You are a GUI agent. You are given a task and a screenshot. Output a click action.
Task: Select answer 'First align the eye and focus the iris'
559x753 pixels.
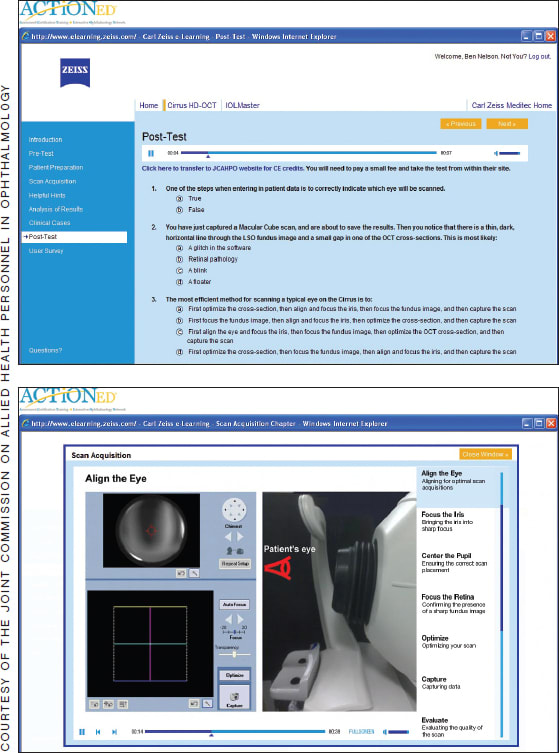[x=180, y=332]
